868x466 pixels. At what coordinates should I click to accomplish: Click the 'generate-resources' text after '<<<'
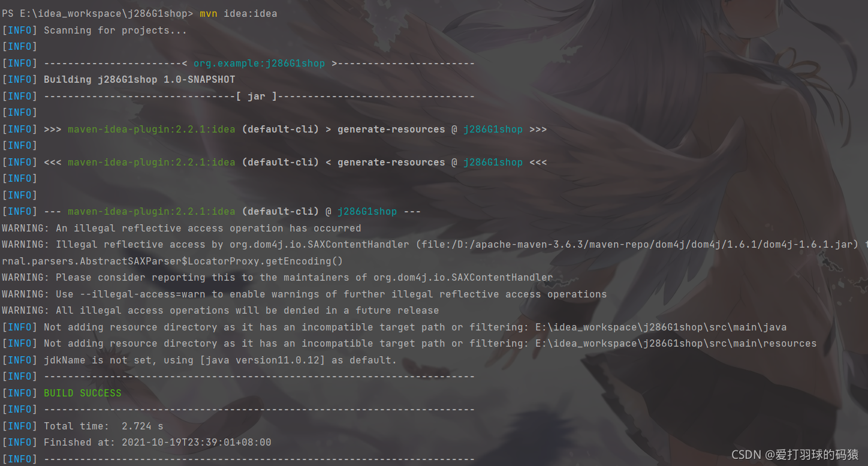click(391, 162)
